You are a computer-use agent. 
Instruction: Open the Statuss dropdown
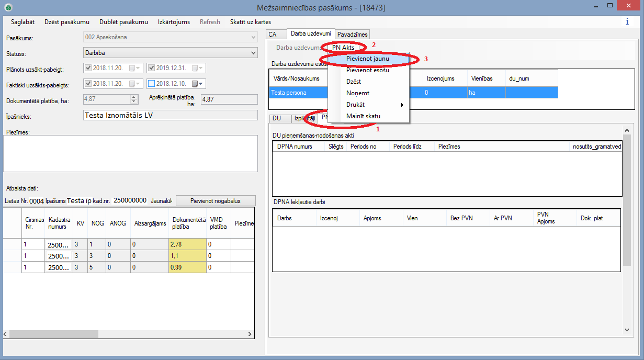254,53
